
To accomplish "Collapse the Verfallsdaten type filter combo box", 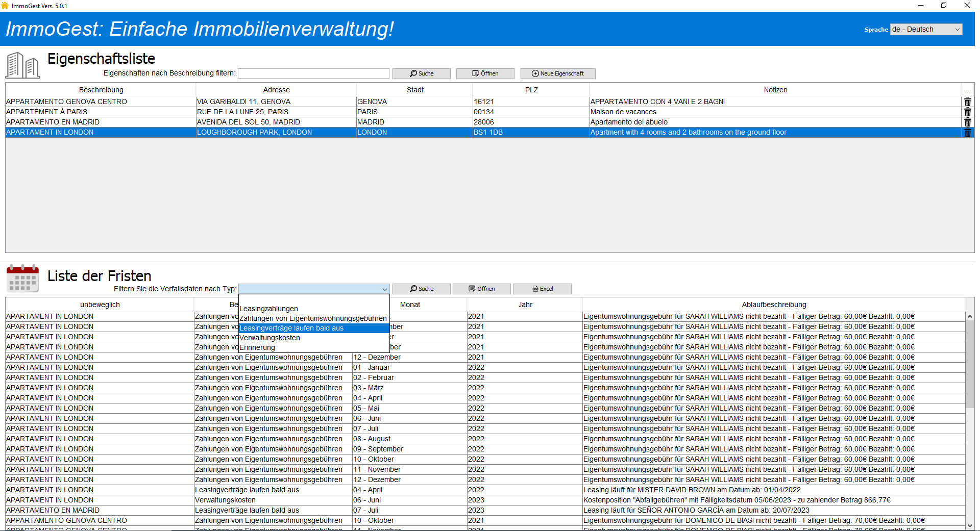I will 384,289.
